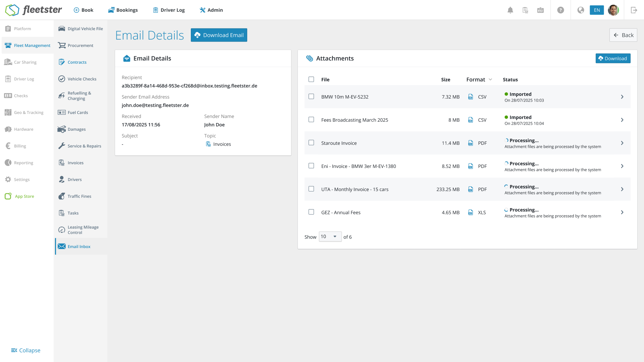Open the Damages sidebar item
This screenshot has width=644, height=362.
(76, 129)
